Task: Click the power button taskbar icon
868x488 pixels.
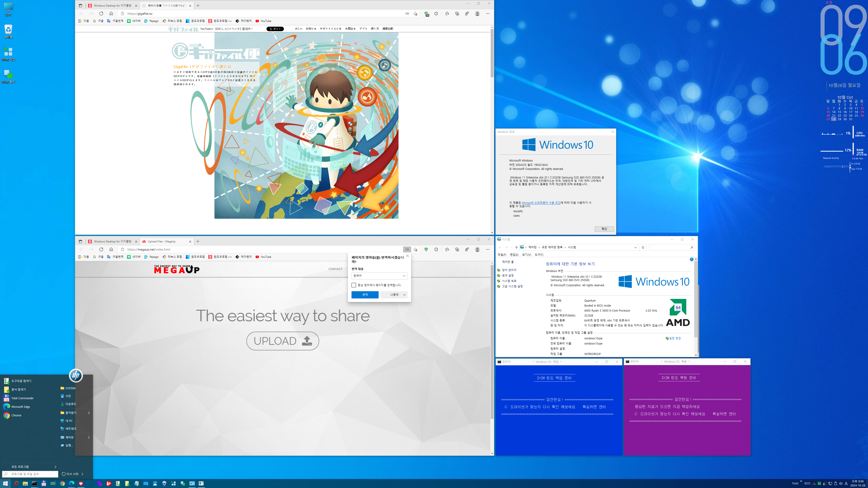Action: click(x=164, y=483)
